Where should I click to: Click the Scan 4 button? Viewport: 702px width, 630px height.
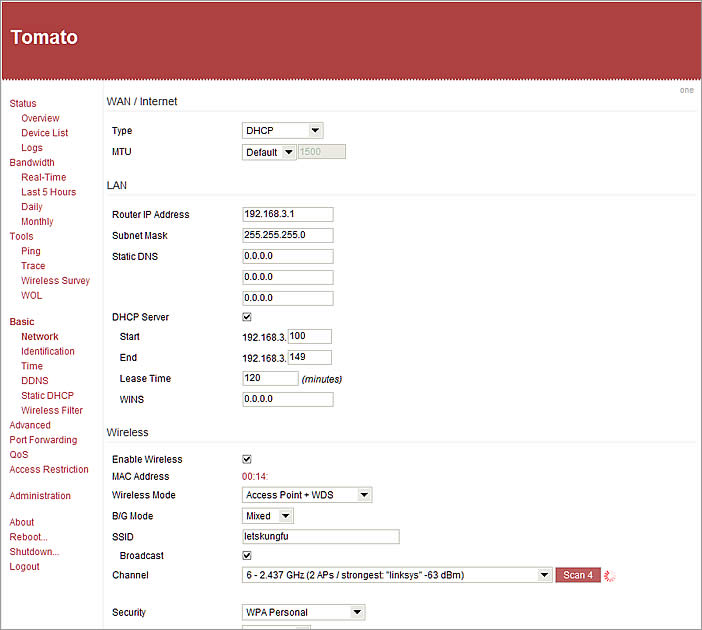coord(578,575)
